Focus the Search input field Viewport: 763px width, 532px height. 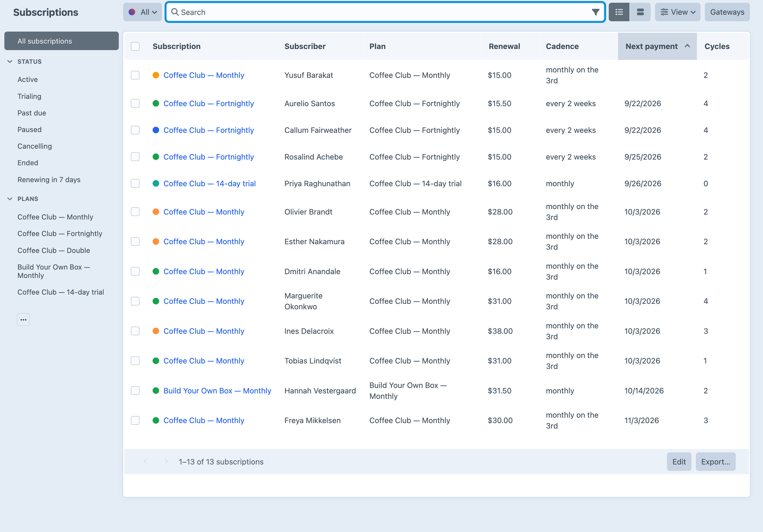(385, 12)
